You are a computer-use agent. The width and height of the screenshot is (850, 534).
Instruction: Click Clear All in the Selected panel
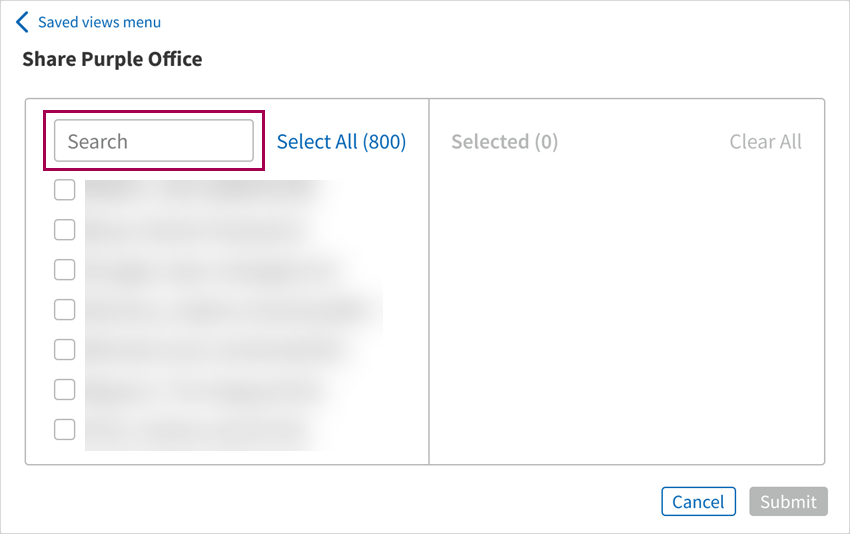click(765, 142)
